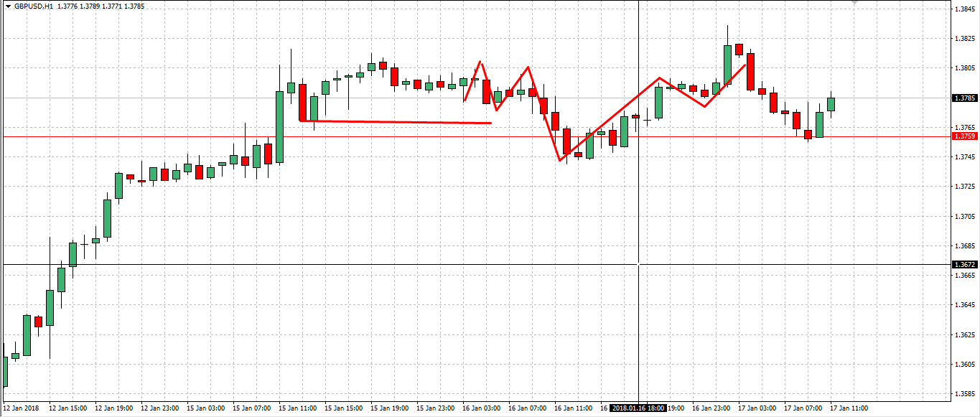Click the 1.3745 price axis label

[965, 156]
